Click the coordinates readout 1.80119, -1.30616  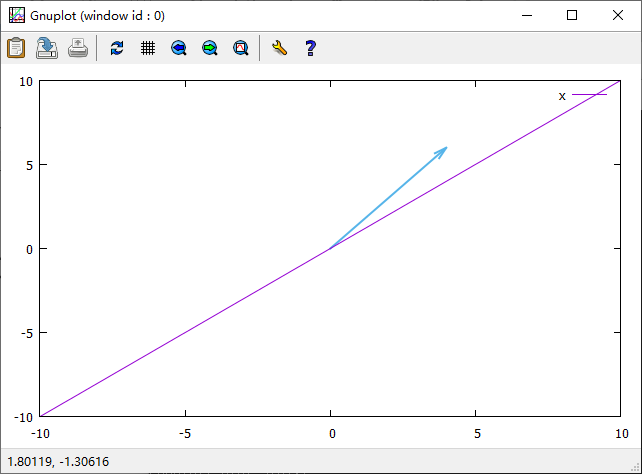click(x=58, y=462)
